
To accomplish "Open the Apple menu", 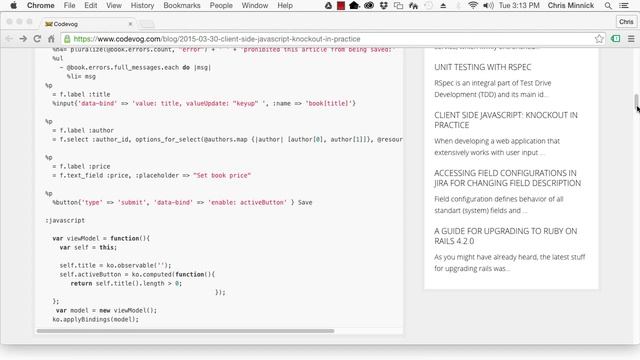I will [x=13, y=5].
